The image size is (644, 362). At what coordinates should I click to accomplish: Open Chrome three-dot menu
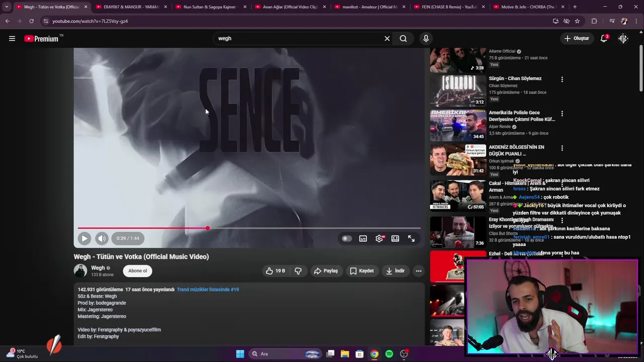pyautogui.click(x=636, y=21)
